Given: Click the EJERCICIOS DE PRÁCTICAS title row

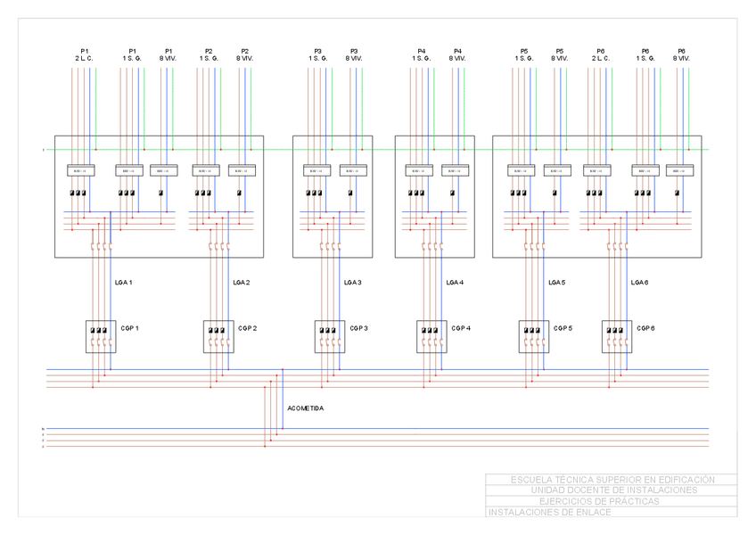Looking at the screenshot, I should point(612,501).
